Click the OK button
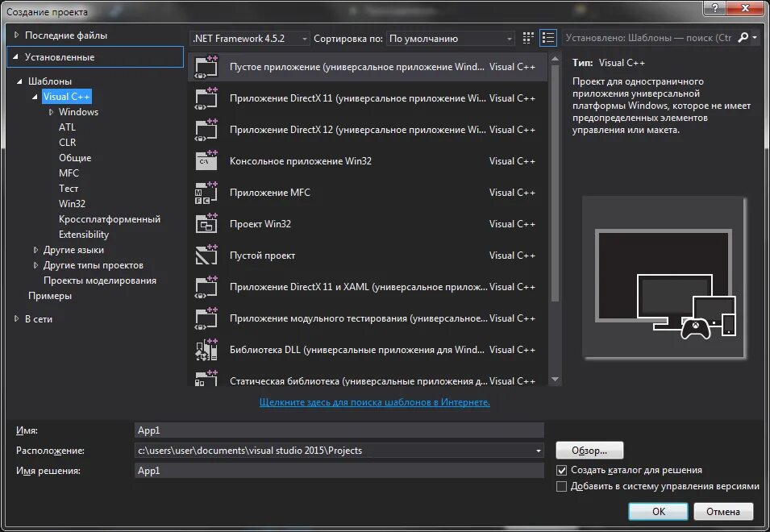Screen dimensions: 770x532 coord(658,511)
